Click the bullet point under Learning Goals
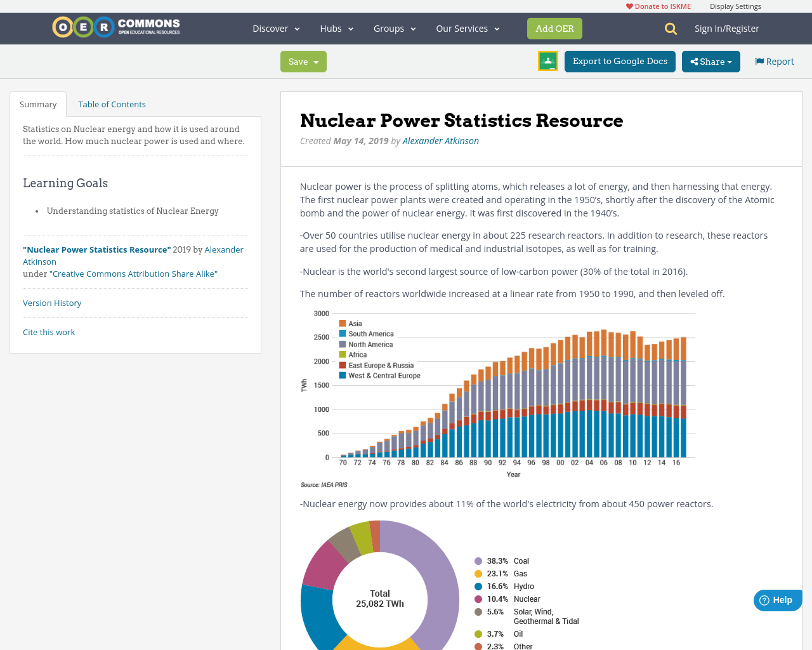 pyautogui.click(x=37, y=210)
